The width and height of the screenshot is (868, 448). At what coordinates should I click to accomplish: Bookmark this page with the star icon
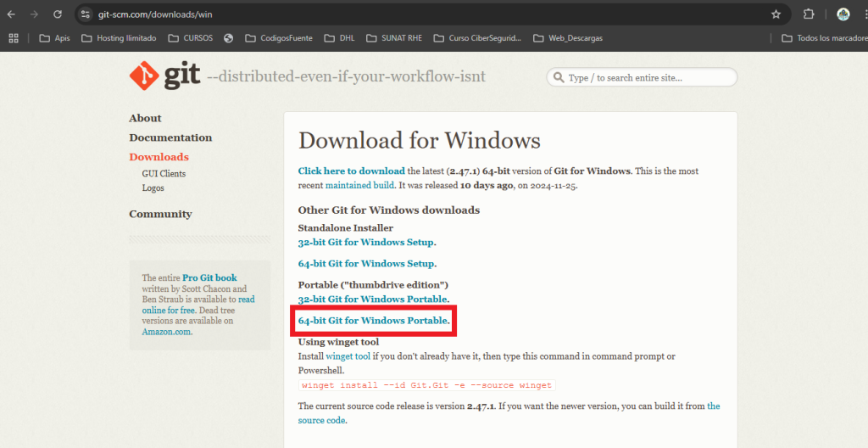[776, 14]
